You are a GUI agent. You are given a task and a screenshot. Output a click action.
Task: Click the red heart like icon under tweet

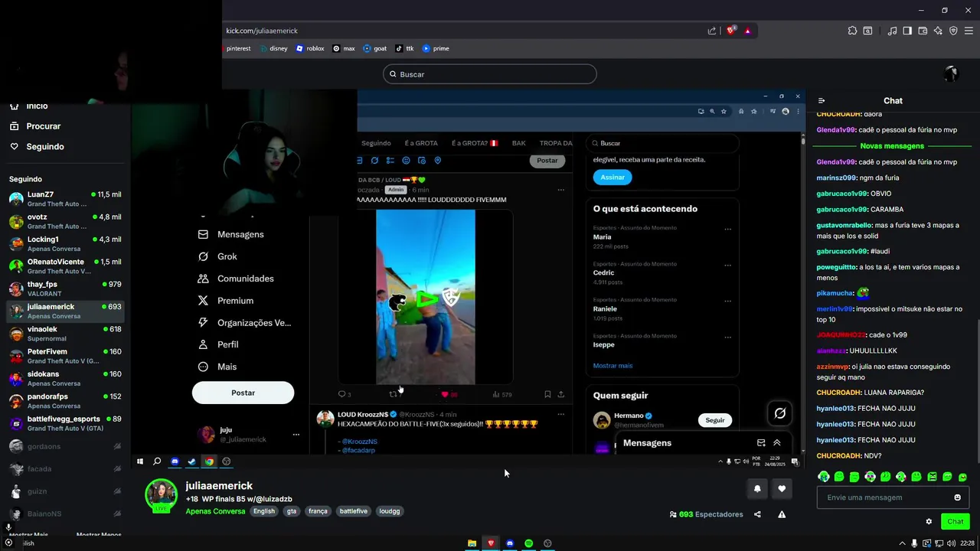point(445,394)
